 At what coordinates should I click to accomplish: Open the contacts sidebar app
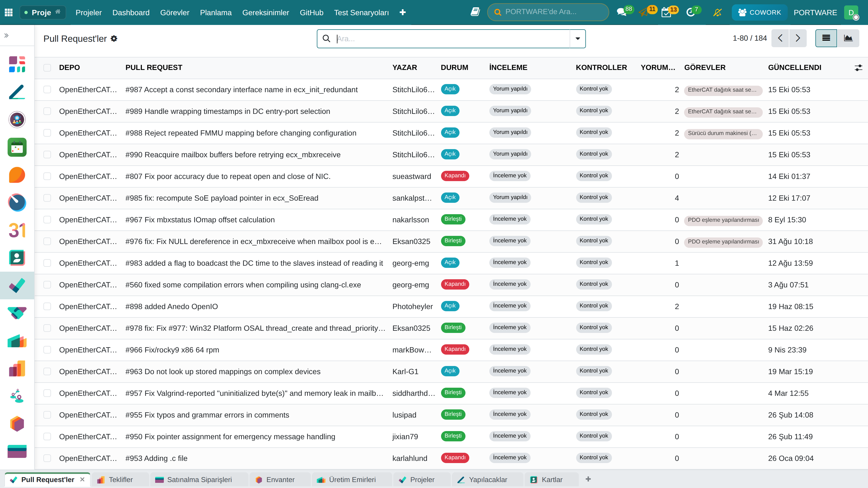pyautogui.click(x=17, y=258)
